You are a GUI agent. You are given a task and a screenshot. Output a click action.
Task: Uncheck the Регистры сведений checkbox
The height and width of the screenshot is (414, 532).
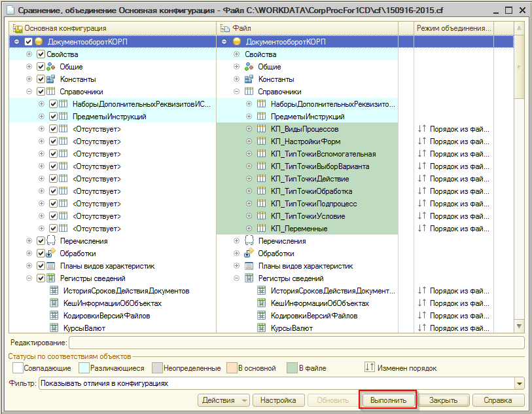tap(41, 278)
